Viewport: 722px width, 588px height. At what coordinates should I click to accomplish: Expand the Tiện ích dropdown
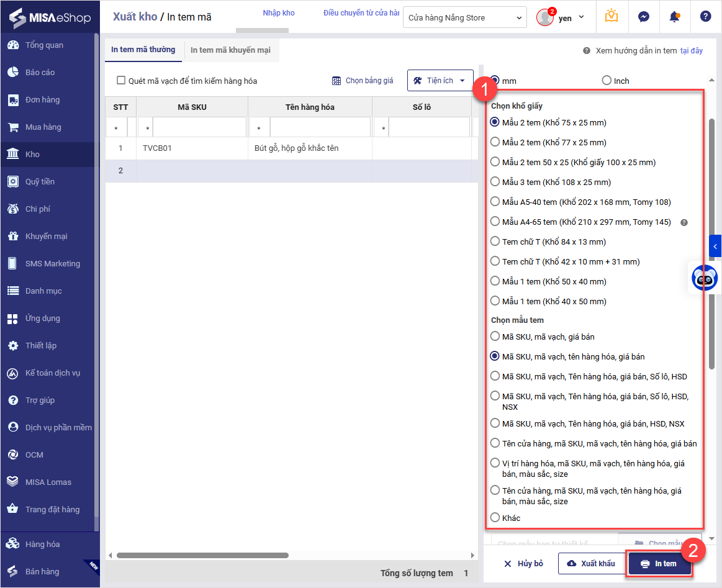(440, 81)
